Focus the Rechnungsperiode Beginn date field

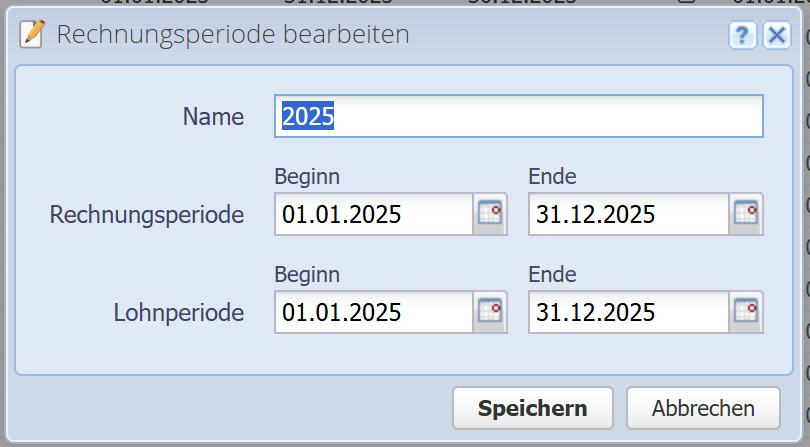click(372, 214)
